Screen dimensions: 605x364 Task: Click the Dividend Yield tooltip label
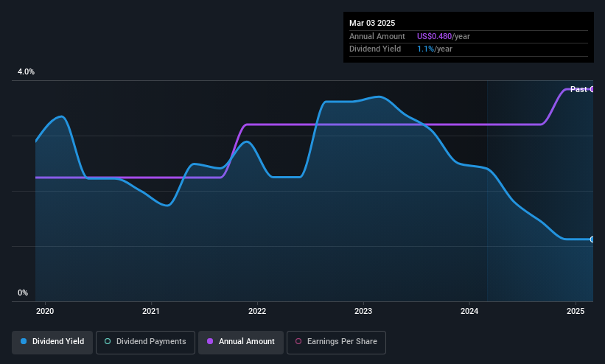pos(375,49)
